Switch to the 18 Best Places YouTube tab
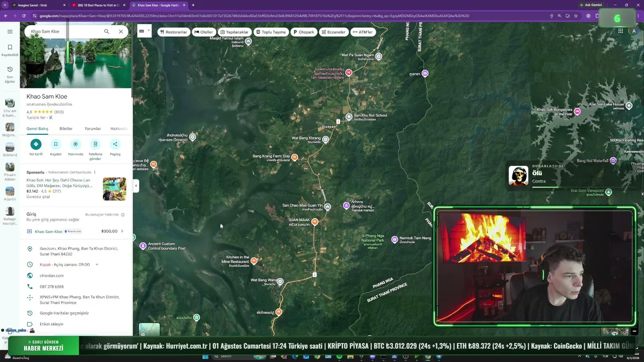This screenshot has width=644, height=362. tap(98, 5)
